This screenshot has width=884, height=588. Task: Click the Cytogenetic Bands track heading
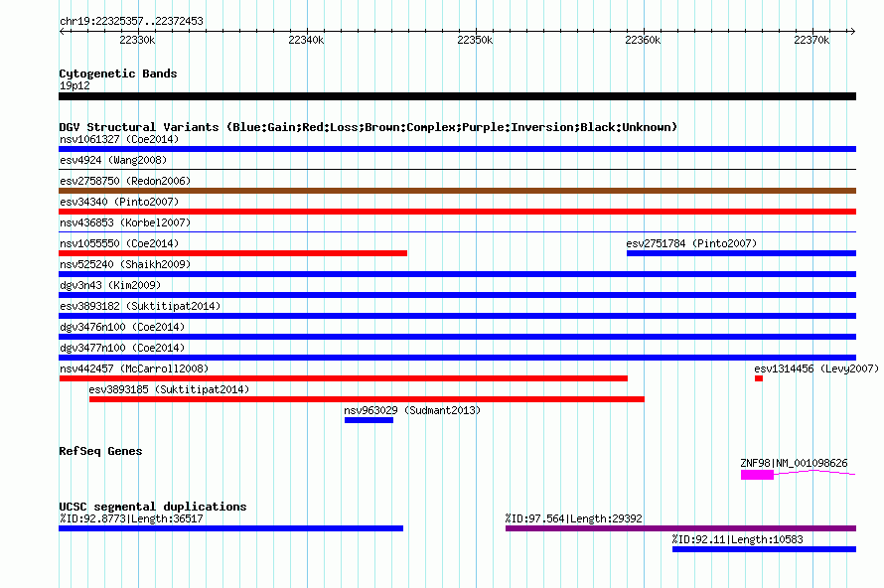pos(118,73)
